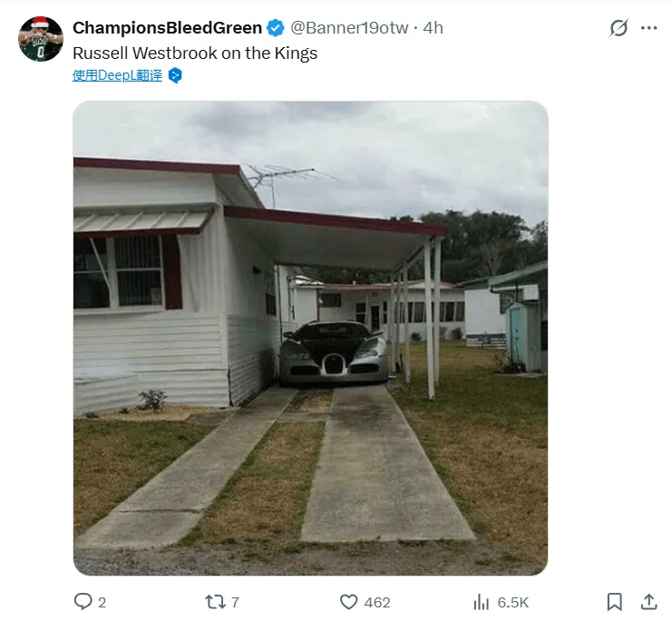Image resolution: width=672 pixels, height=621 pixels.
Task: Click the 4h timestamp link
Action: (x=433, y=28)
